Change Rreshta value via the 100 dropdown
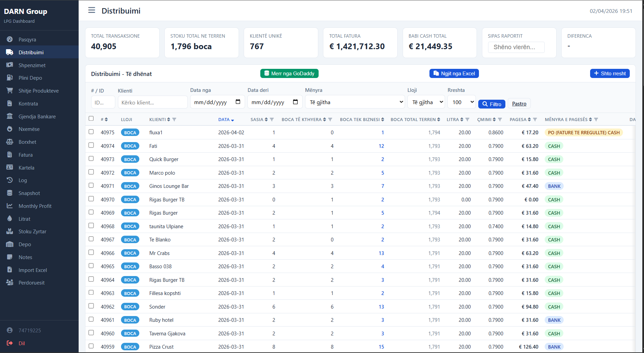The width and height of the screenshot is (644, 353). (x=461, y=102)
